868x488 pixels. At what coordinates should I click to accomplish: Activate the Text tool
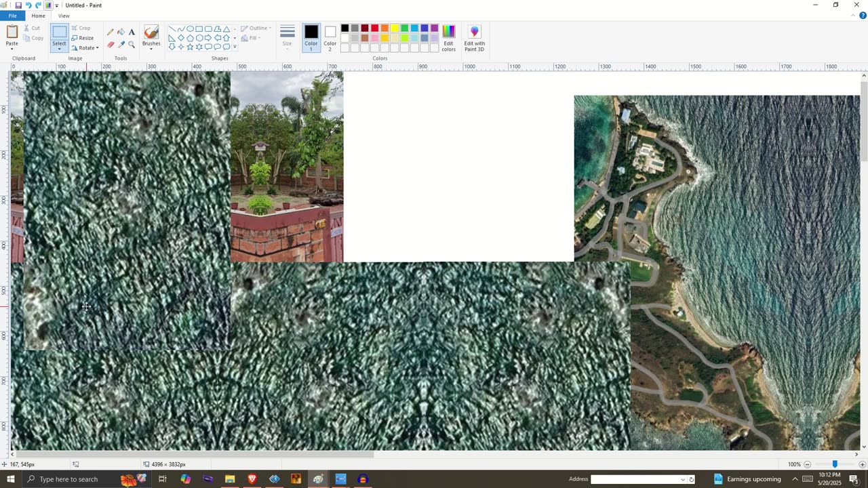(132, 32)
